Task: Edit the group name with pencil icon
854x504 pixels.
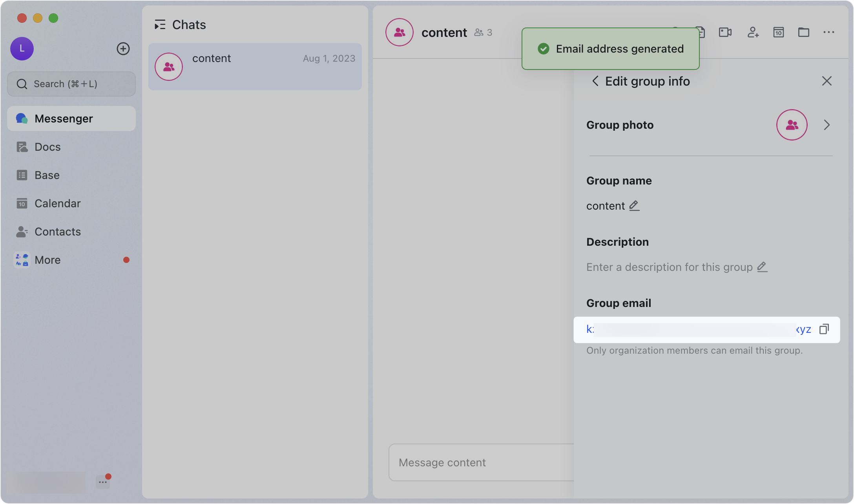Action: coord(634,206)
